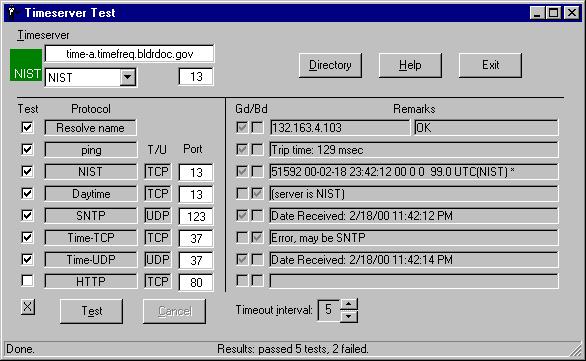This screenshot has width=586, height=361.
Task: Click the SNTP port 123 field
Action: point(196,216)
